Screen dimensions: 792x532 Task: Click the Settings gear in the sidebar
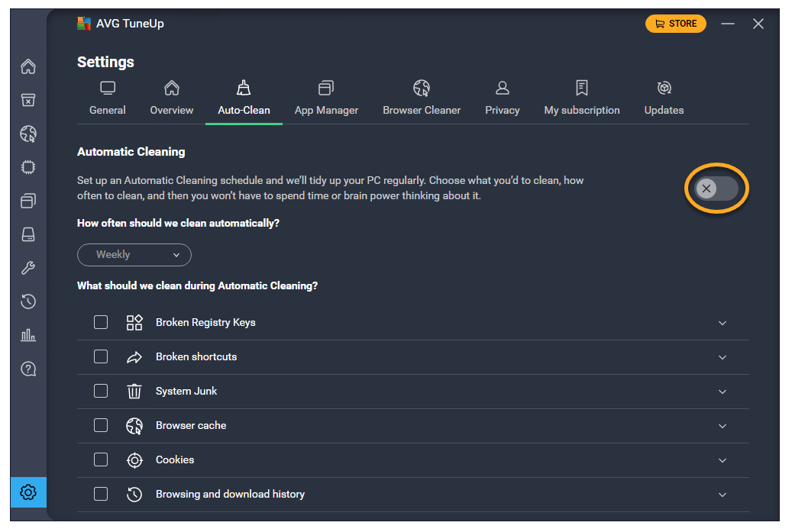28,492
